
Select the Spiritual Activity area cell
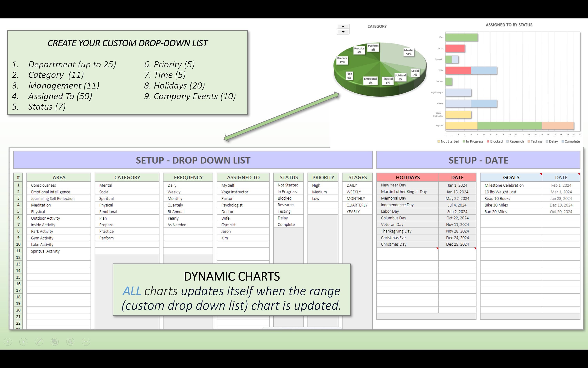point(59,251)
